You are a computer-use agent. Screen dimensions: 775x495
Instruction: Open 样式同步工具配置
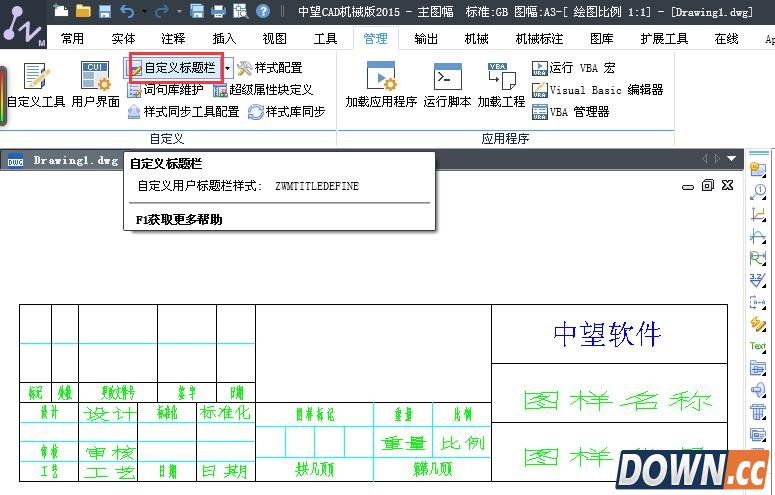(x=183, y=112)
